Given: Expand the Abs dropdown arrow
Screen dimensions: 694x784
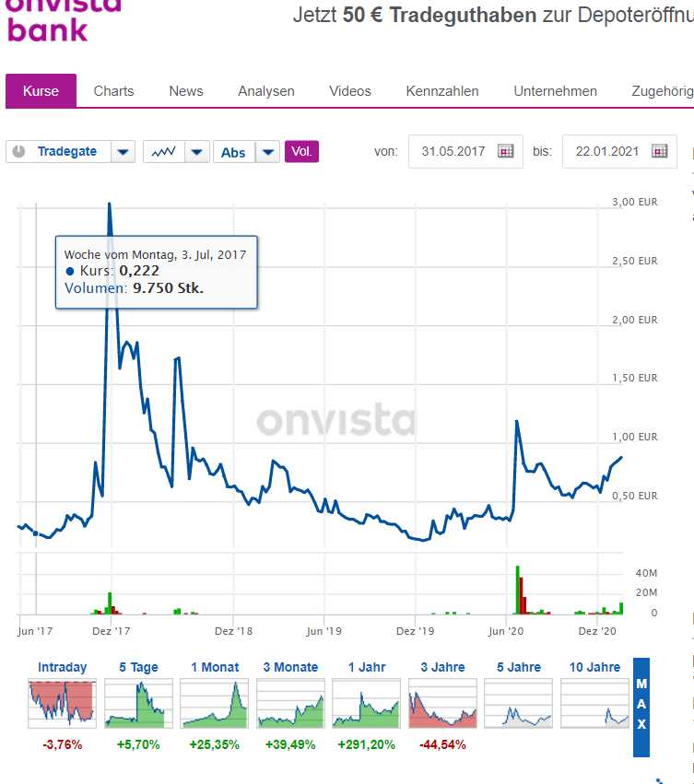Looking at the screenshot, I should (x=267, y=152).
